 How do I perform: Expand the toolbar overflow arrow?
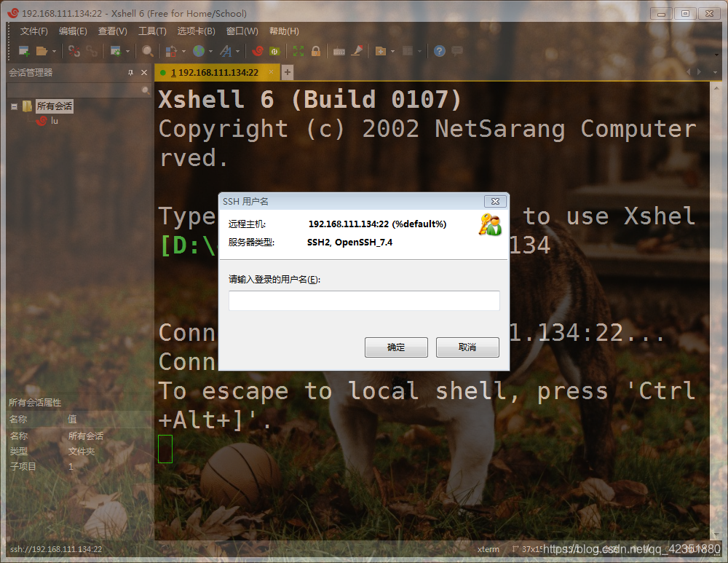point(716,55)
